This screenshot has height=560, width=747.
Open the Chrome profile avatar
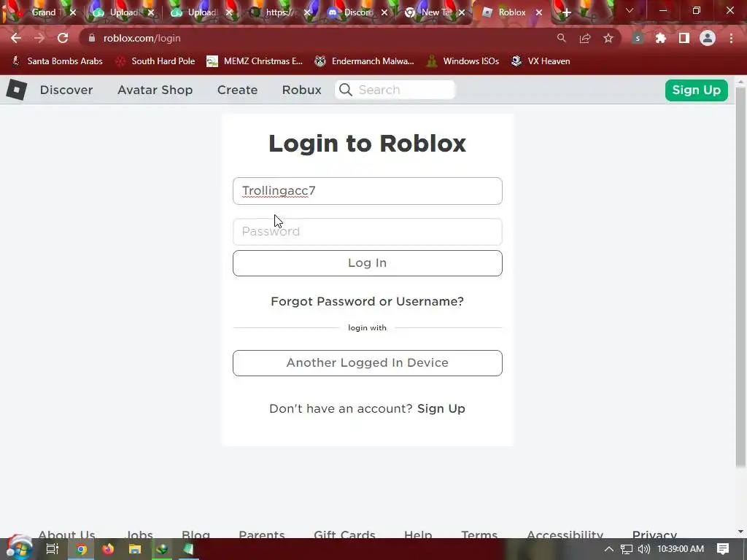point(708,38)
